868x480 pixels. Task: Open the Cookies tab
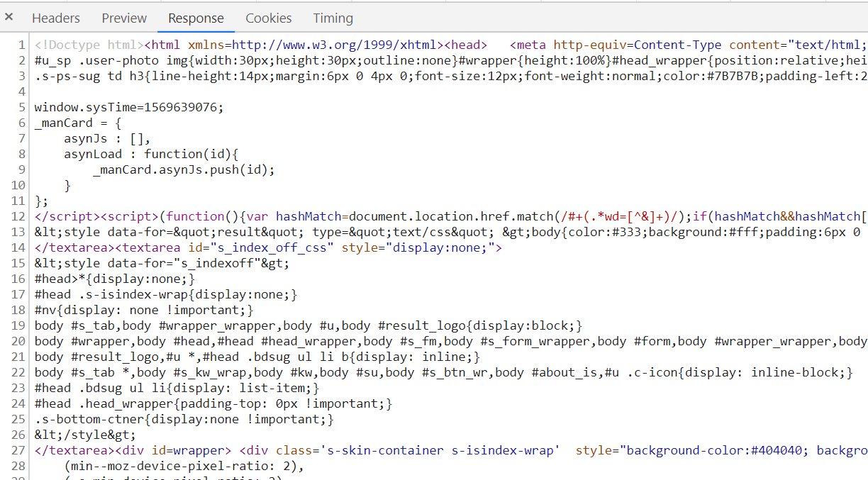point(269,18)
